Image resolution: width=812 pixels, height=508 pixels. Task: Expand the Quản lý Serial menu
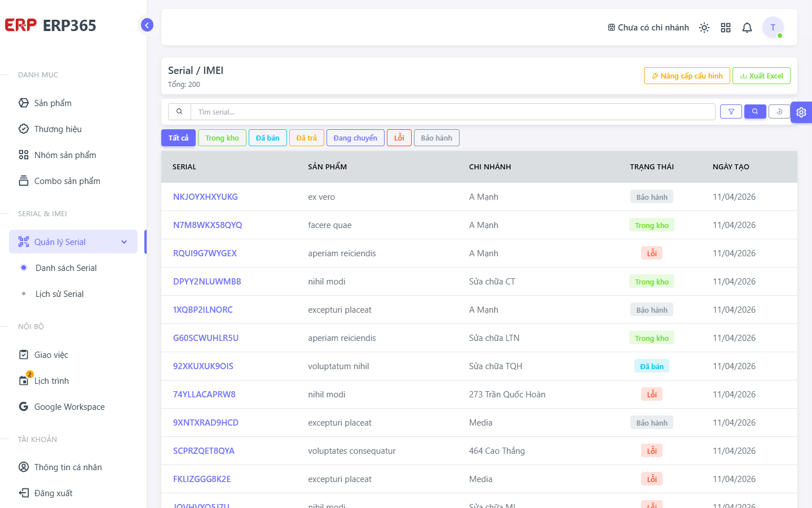[73, 242]
